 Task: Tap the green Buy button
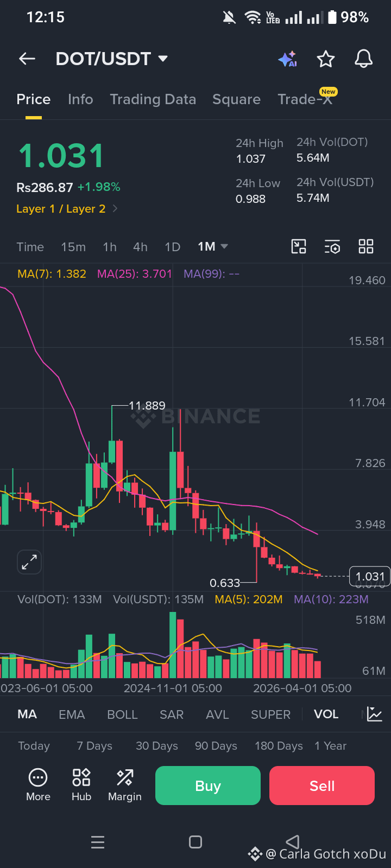(208, 786)
